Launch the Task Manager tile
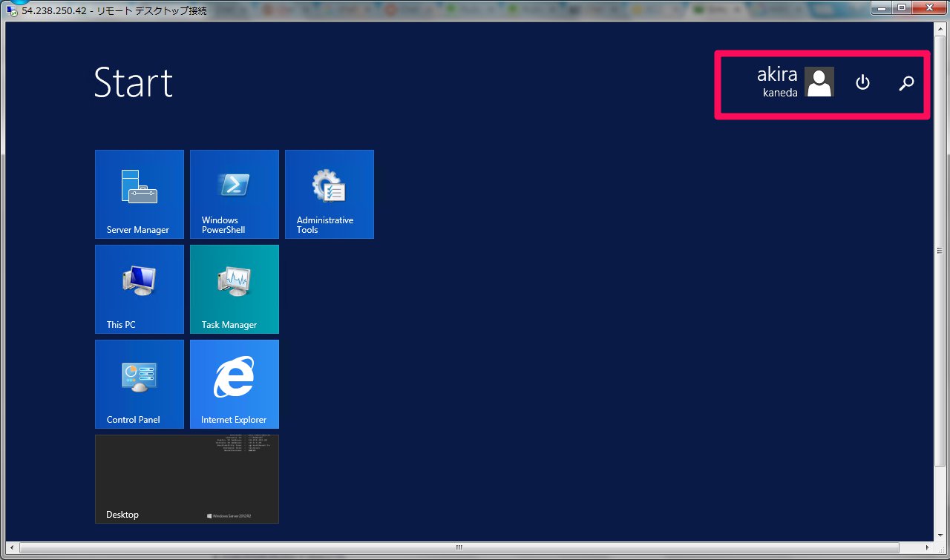The image size is (950, 560). (235, 289)
